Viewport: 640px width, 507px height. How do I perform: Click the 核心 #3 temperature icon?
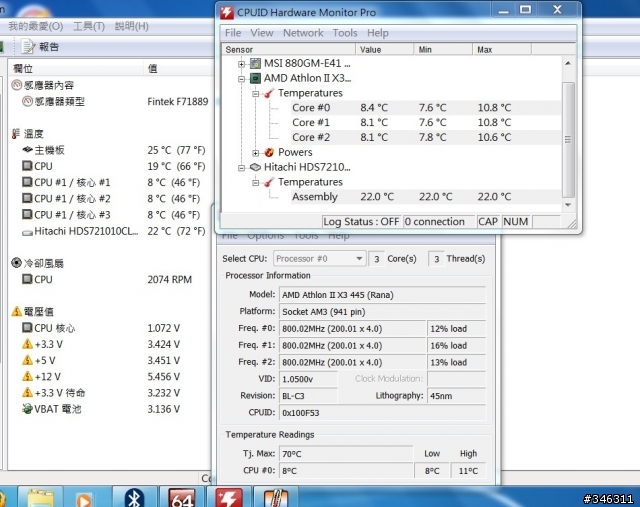[x=27, y=214]
